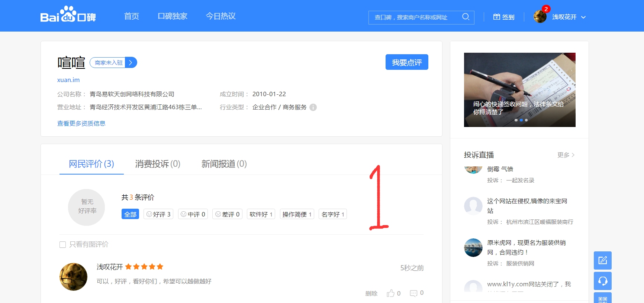The height and width of the screenshot is (303, 644).
Task: Click the search magnifier icon
Action: point(466,17)
